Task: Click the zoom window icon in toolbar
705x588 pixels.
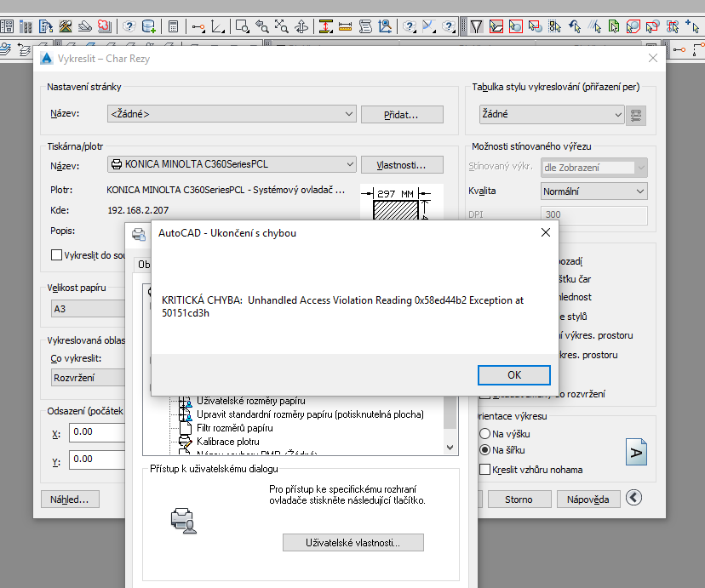Action: pos(242,26)
